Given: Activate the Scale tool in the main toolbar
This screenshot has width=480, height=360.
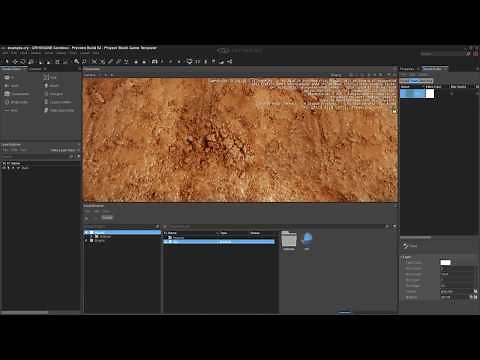Looking at the screenshot, I should click(x=31, y=61).
